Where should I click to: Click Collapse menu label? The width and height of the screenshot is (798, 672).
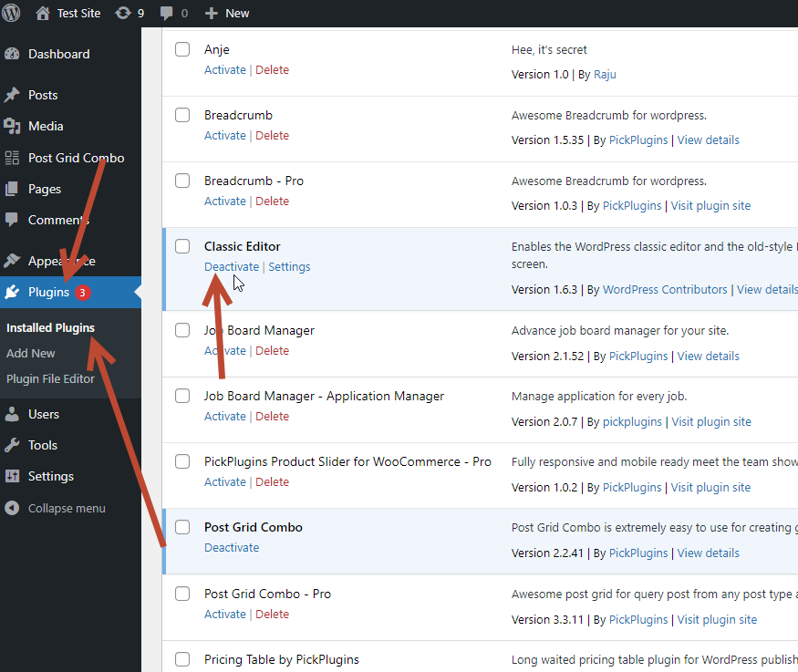click(67, 508)
